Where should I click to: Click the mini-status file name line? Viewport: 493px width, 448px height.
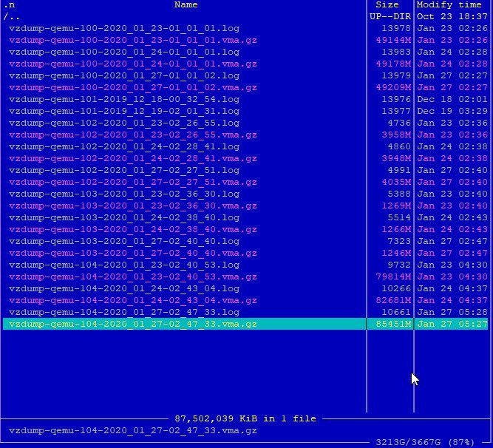pyautogui.click(x=133, y=431)
